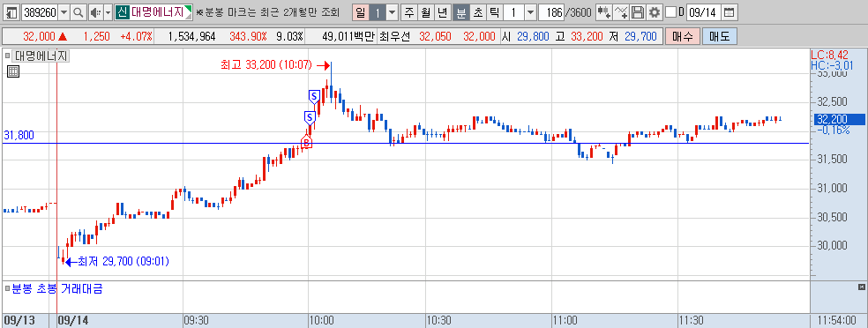The image size is (868, 328).
Task: Click the 매도 sell button
Action: click(720, 36)
